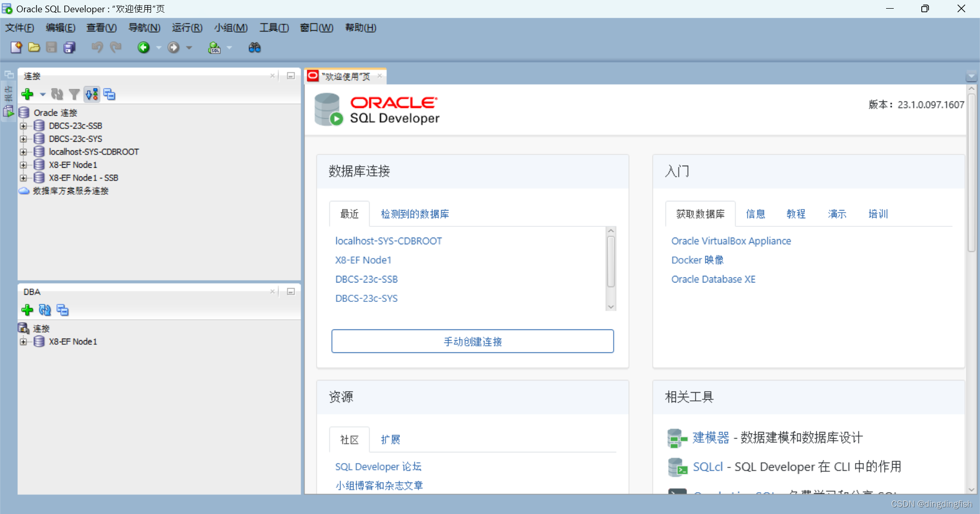Screen dimensions: 980x514
Task: Open the 运行(R) menu
Action: (187, 28)
